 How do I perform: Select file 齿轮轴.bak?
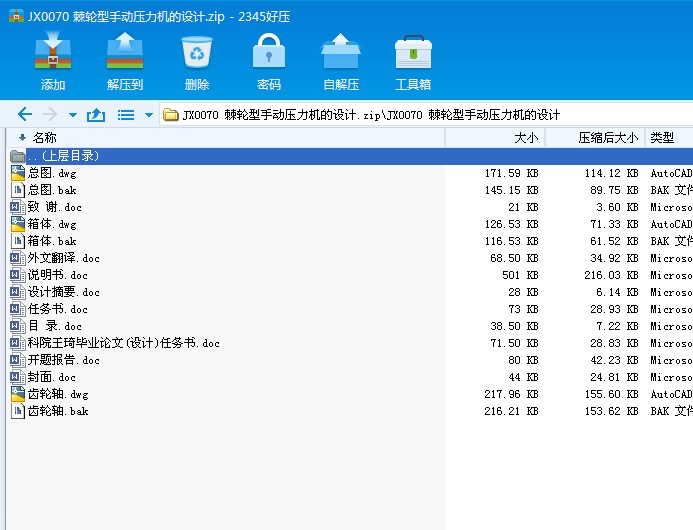click(x=58, y=411)
